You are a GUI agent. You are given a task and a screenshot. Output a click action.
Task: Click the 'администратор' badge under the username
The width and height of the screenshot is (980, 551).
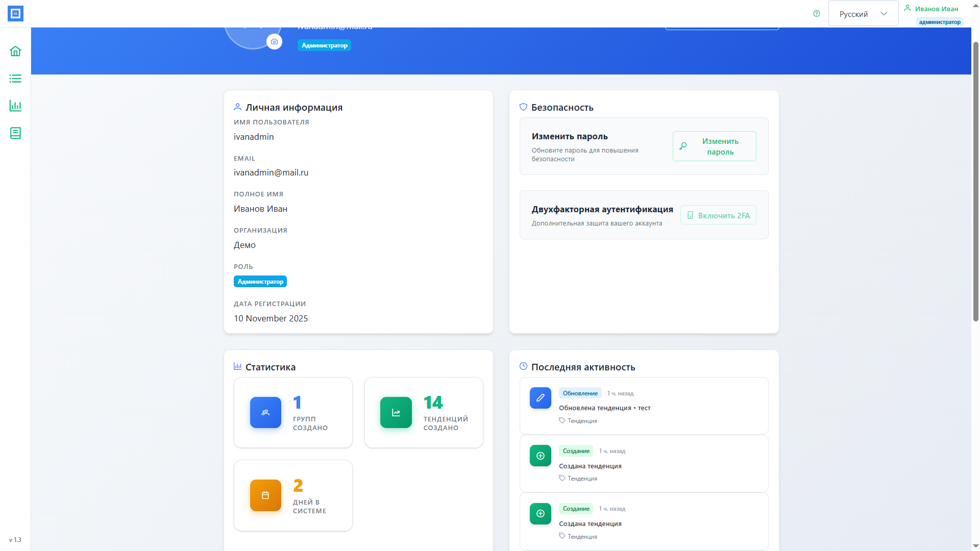(940, 22)
